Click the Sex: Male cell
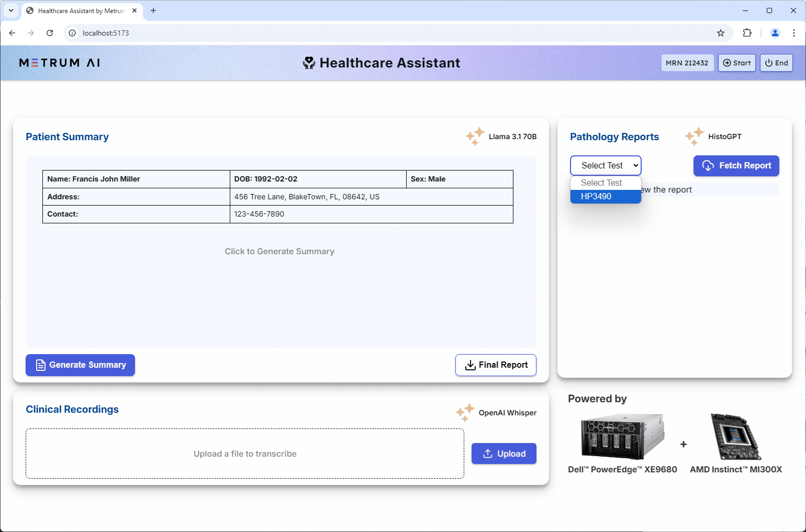The height and width of the screenshot is (532, 806). pyautogui.click(x=460, y=179)
